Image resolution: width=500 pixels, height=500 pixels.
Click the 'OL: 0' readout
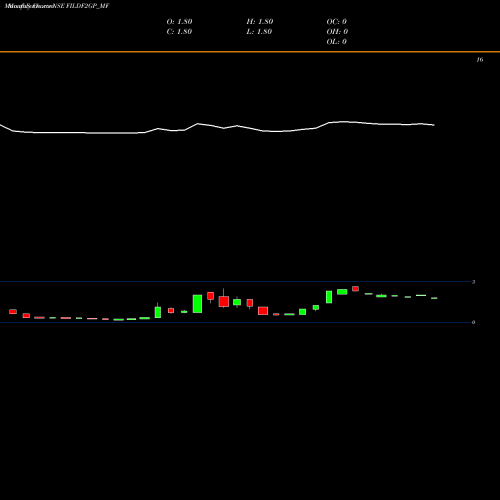(x=337, y=42)
